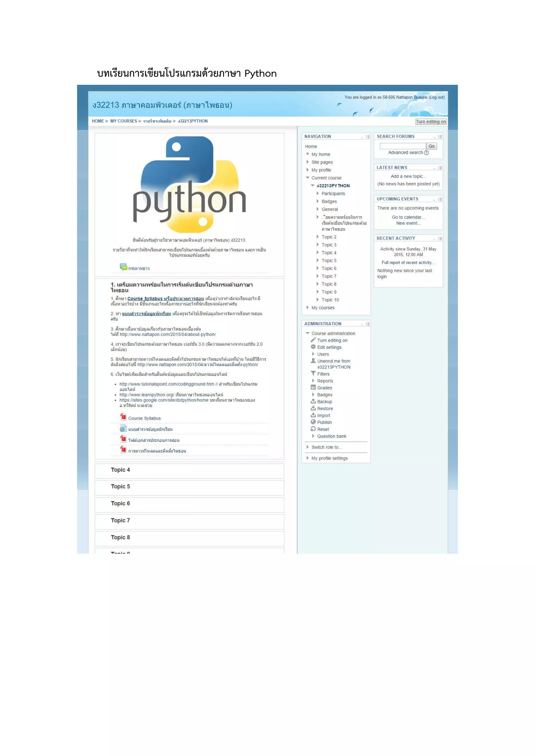Dock the Navigation block using its icon

pyautogui.click(x=367, y=137)
